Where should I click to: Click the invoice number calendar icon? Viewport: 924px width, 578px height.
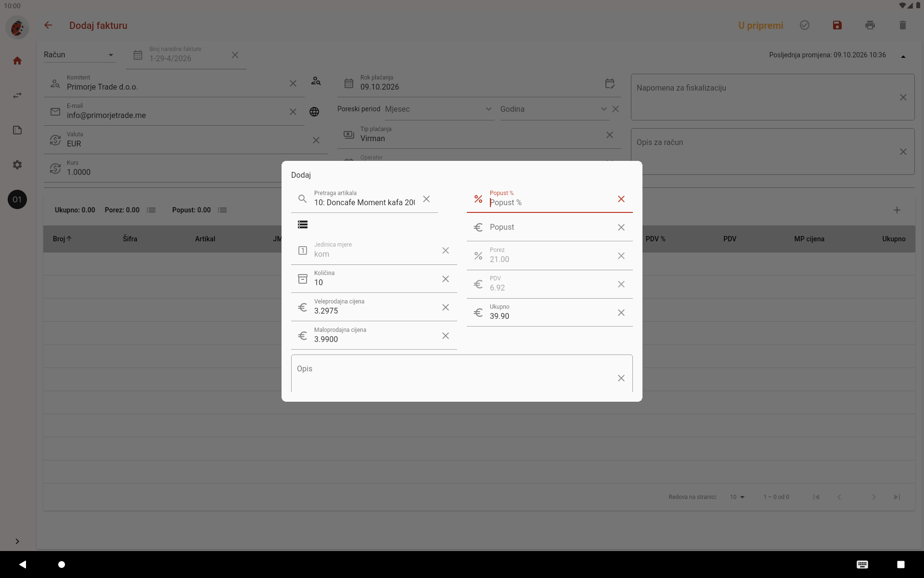(x=138, y=55)
